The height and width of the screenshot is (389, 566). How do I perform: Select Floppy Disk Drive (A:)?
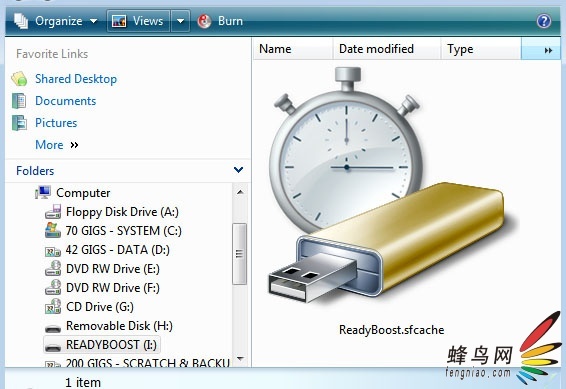coord(122,212)
